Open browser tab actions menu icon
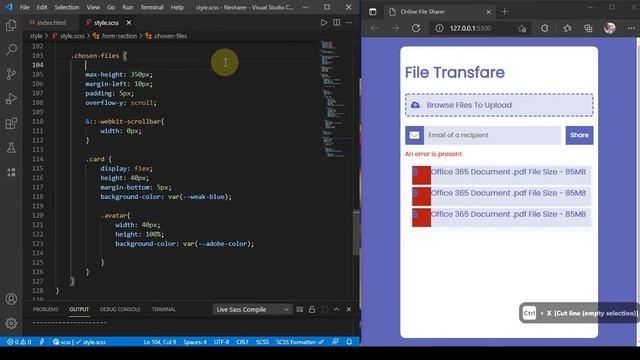 (x=373, y=12)
